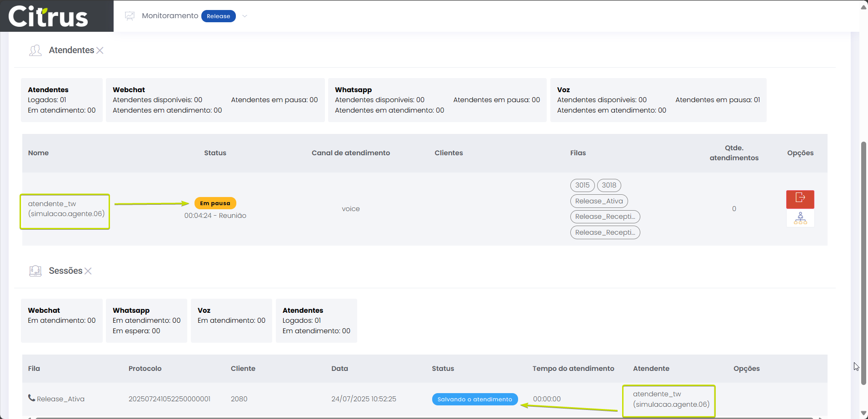Image resolution: width=868 pixels, height=419 pixels.
Task: Click the Nome column header
Action: coord(38,153)
